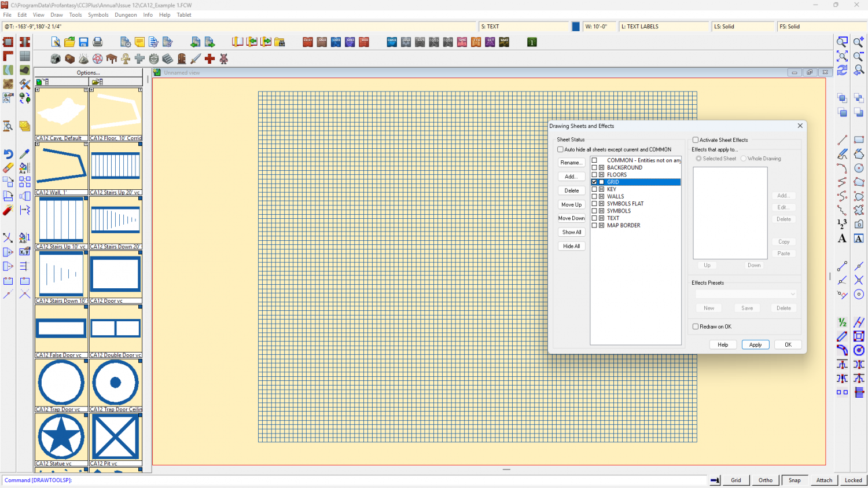The width and height of the screenshot is (868, 488).
Task: Enable Redraw on OK checkbox
Action: [696, 326]
